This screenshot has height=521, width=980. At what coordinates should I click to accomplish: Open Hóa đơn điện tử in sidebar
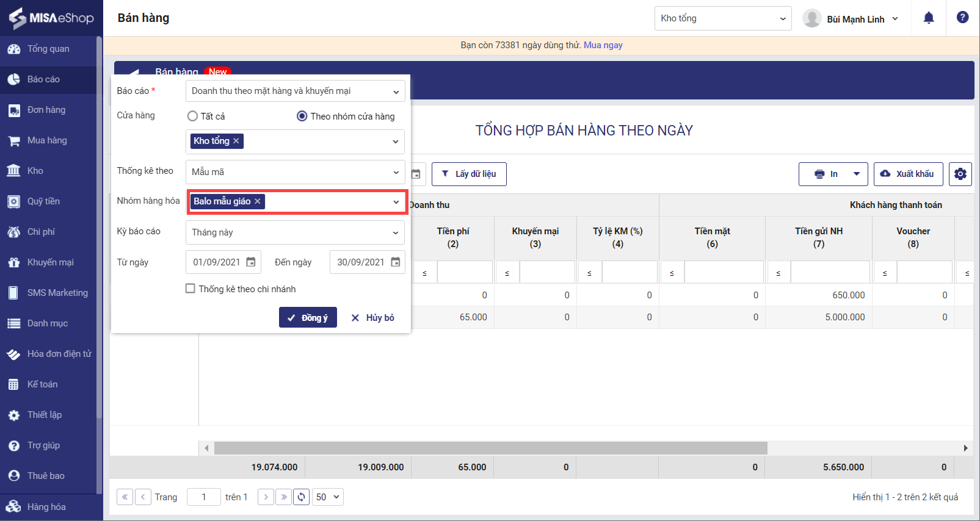tap(48, 354)
